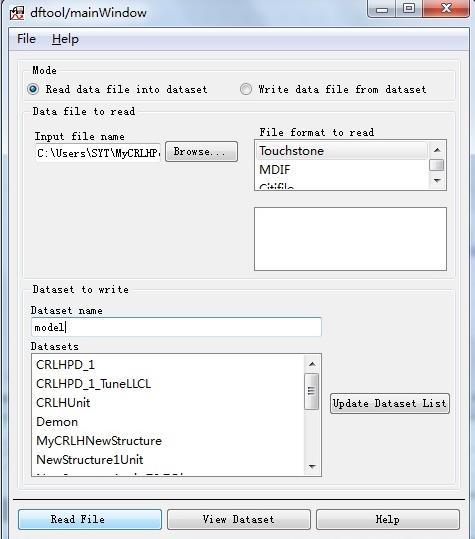
Task: Choose MDIF file format
Action: tap(342, 169)
